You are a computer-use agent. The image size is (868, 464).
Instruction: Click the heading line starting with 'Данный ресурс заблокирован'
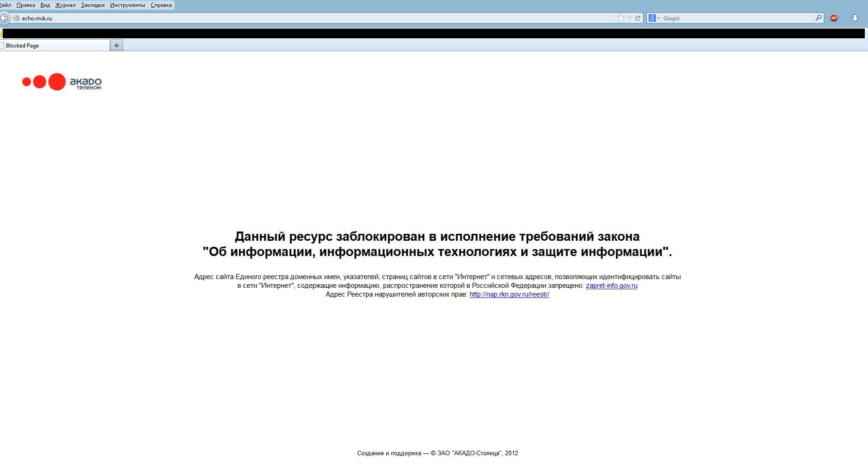[437, 237]
